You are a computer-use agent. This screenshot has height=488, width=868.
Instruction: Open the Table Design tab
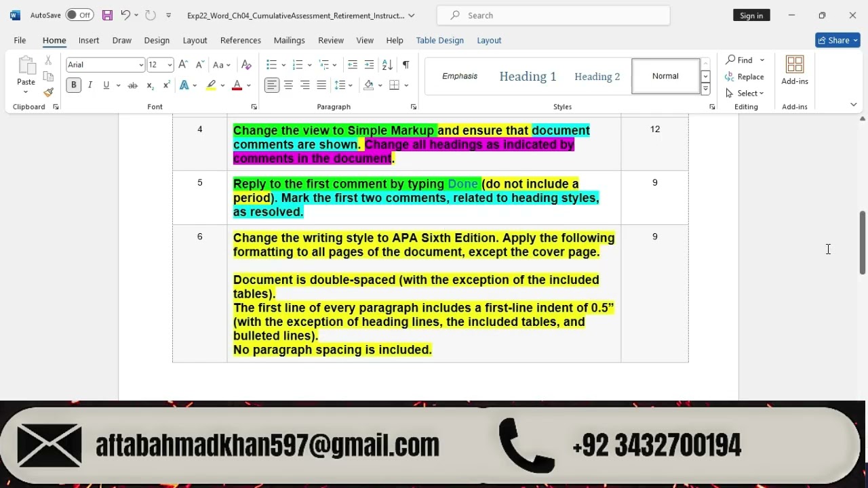[x=440, y=40]
